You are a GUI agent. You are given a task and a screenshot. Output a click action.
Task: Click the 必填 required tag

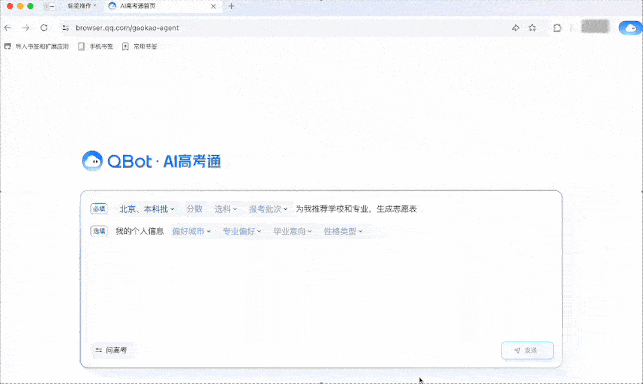[99, 209]
